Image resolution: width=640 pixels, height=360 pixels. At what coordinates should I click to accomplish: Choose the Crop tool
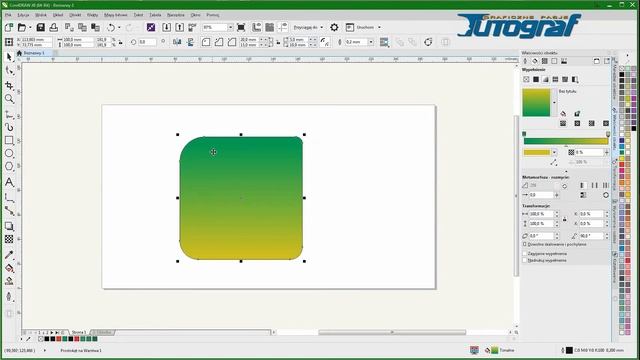tap(9, 85)
